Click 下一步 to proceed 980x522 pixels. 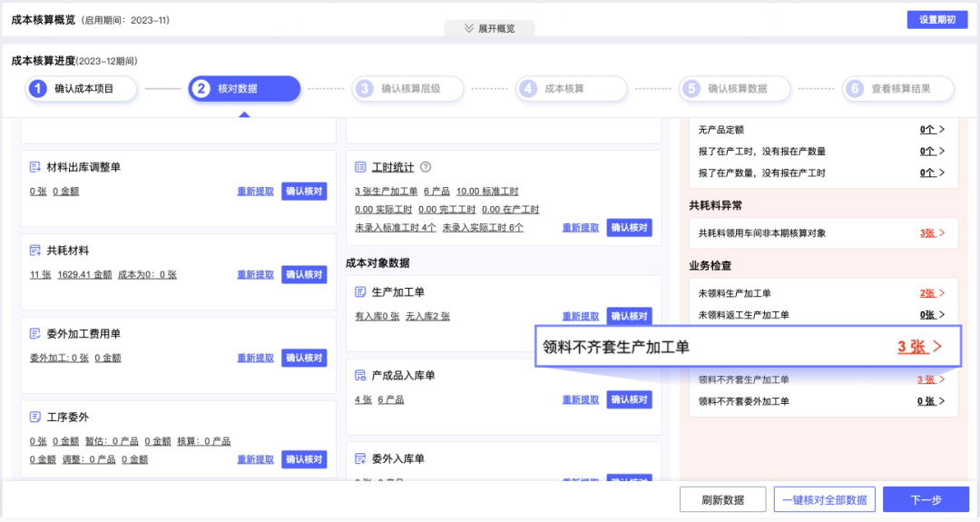[x=926, y=499]
